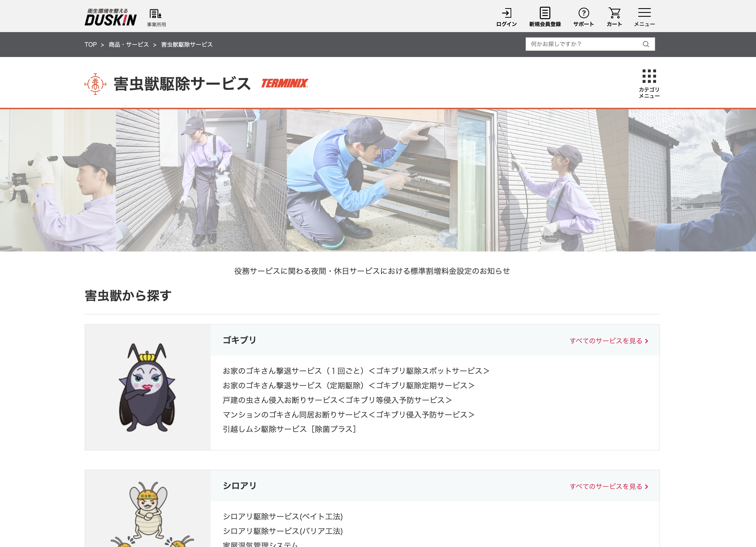The height and width of the screenshot is (547, 756).
Task: Click the 事業所用 business-use icon
Action: pyautogui.click(x=155, y=16)
